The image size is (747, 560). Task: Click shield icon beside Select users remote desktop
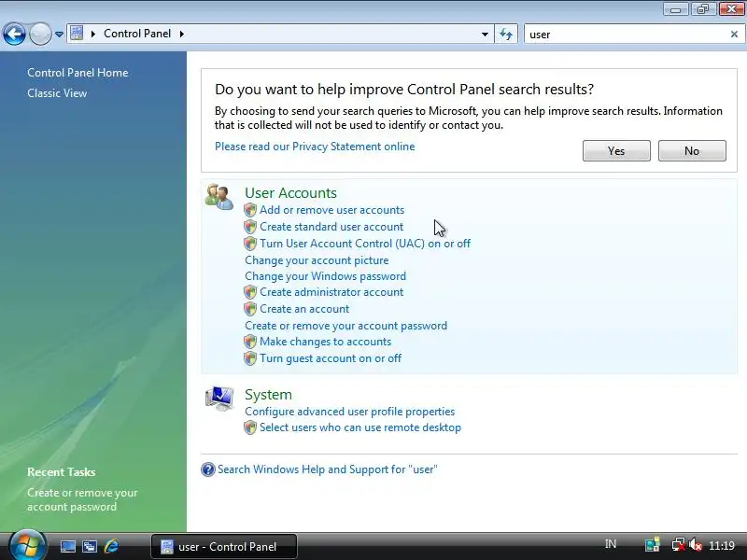click(x=250, y=427)
